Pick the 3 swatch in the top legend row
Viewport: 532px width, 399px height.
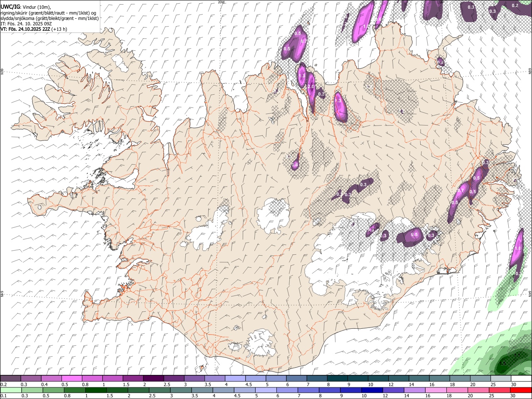point(195,379)
